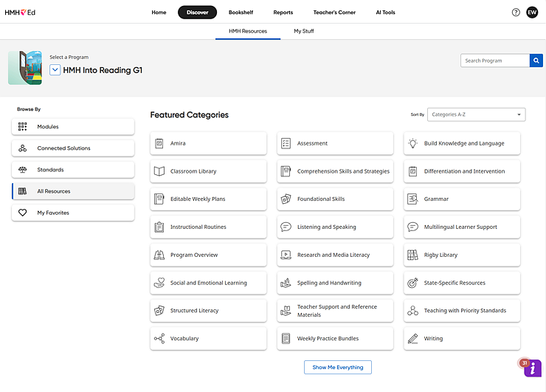This screenshot has width=546, height=392.
Task: Click the Search Program input field
Action: [495, 61]
